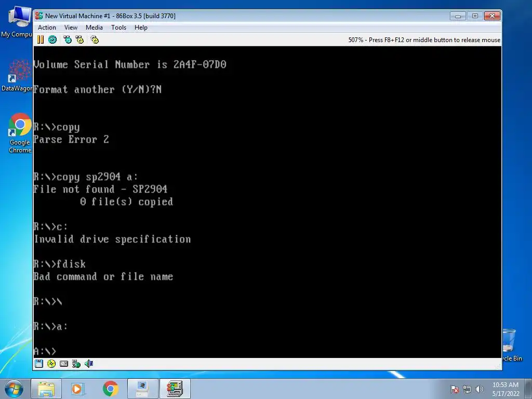Click the 86Box icon in the title bar

pyautogui.click(x=39, y=16)
